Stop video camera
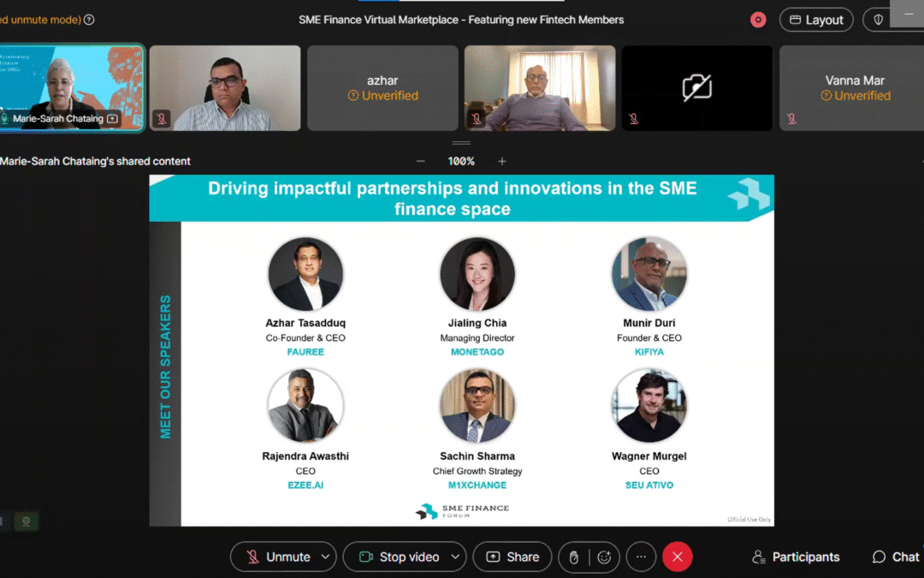Viewport: 924px width, 578px height. [399, 557]
